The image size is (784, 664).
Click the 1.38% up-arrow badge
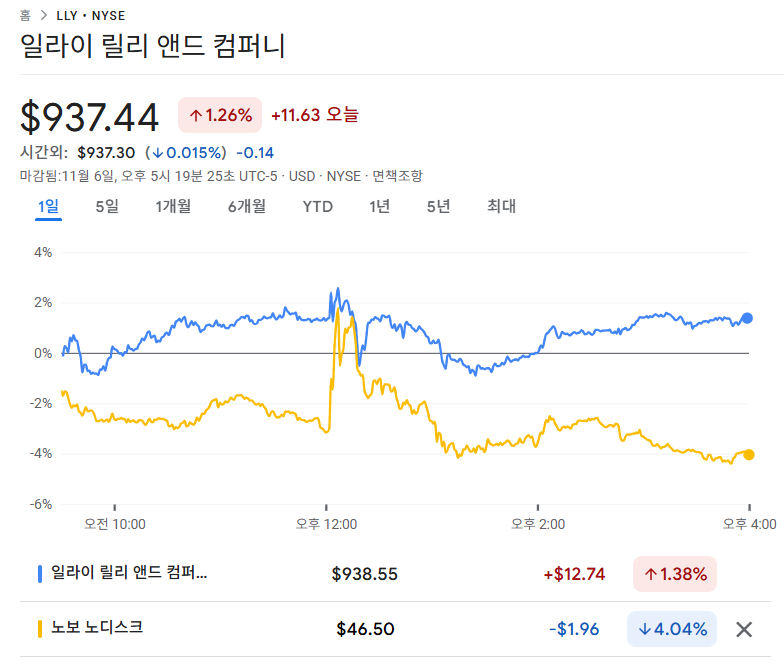point(675,574)
